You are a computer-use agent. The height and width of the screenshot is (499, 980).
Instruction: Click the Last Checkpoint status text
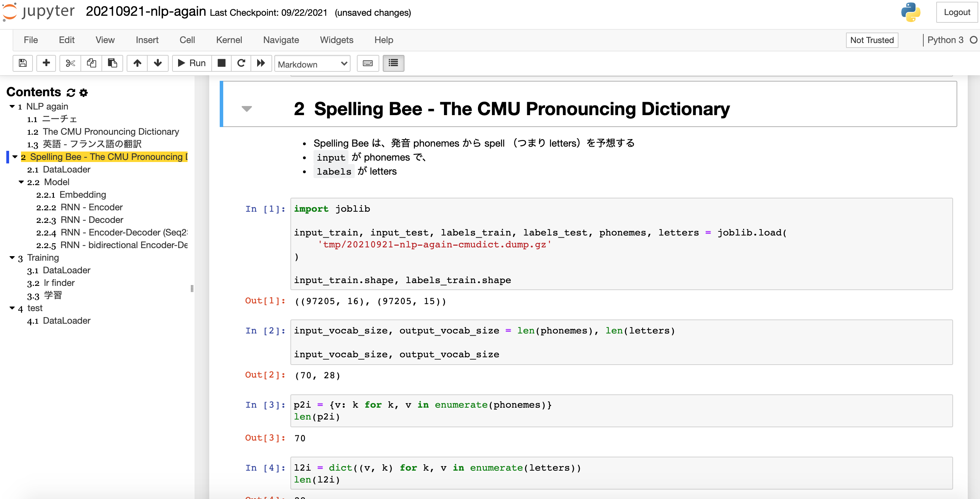(x=268, y=13)
